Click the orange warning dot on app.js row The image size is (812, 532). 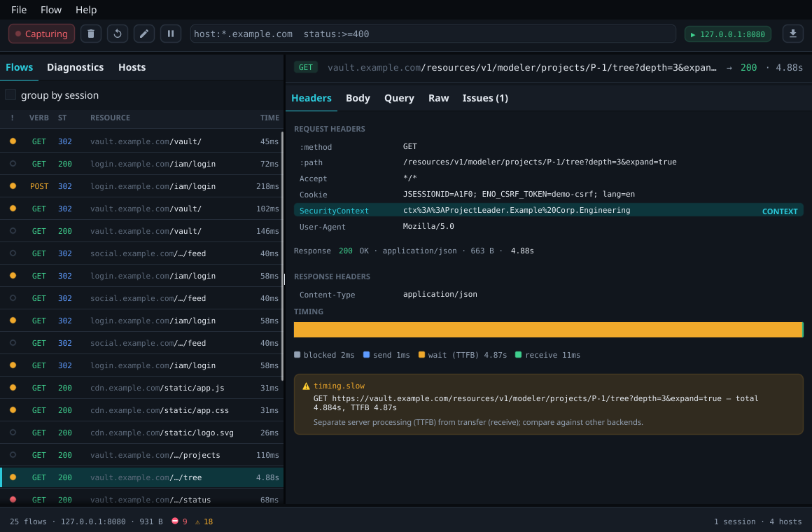click(13, 388)
